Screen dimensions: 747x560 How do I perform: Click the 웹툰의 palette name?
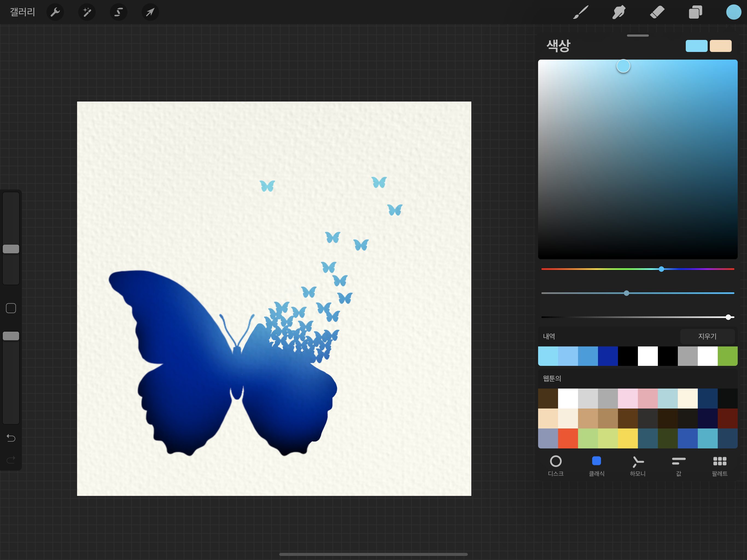click(x=552, y=378)
